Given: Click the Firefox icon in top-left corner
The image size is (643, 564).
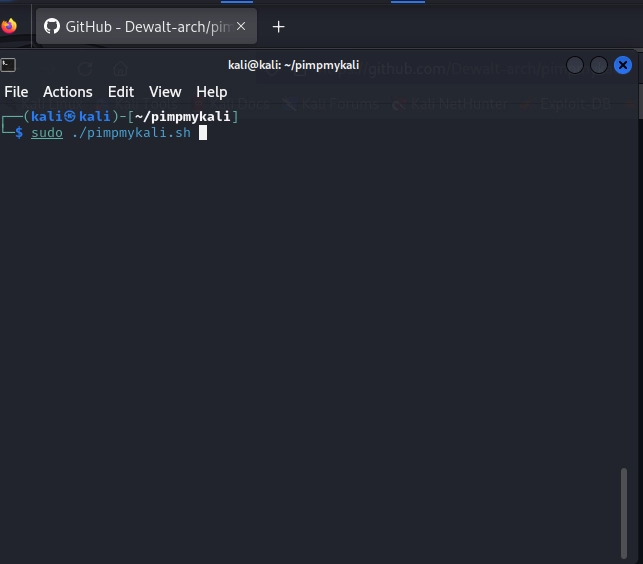Looking at the screenshot, I should [9, 26].
